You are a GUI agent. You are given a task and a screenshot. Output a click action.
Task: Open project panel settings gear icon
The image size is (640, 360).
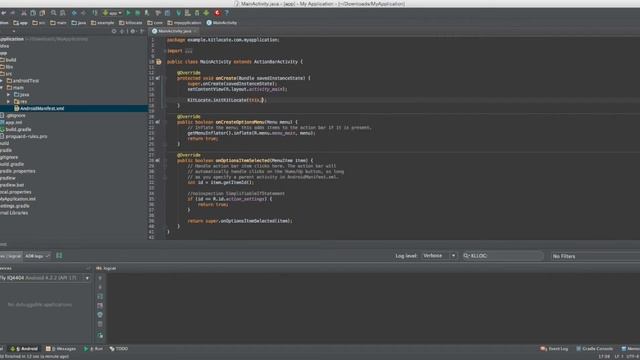tap(132, 31)
